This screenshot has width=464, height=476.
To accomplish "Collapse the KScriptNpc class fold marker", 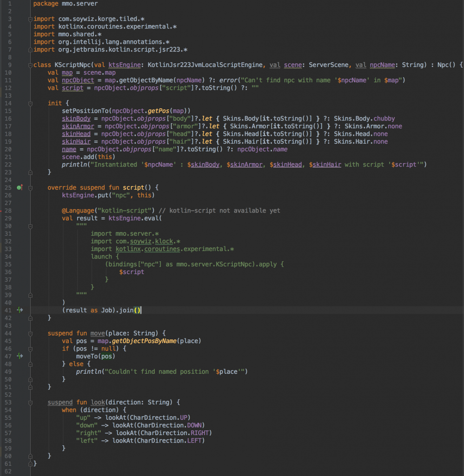I will tap(31, 65).
